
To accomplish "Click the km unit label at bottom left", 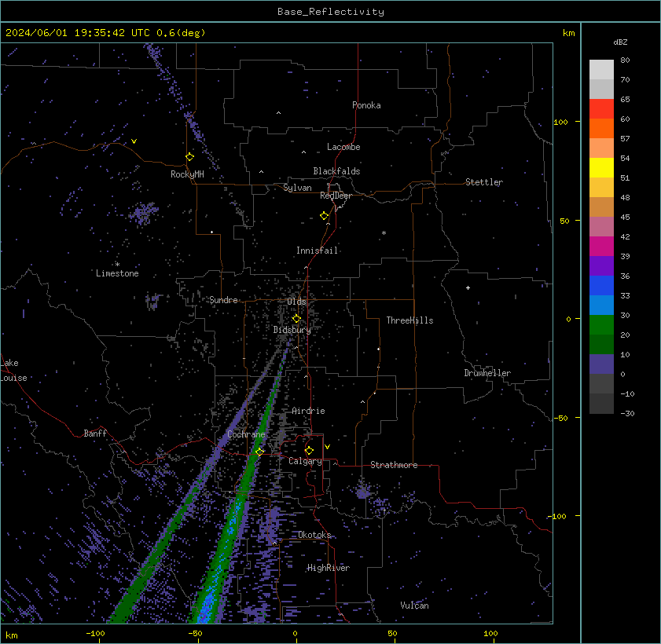I will (11, 635).
